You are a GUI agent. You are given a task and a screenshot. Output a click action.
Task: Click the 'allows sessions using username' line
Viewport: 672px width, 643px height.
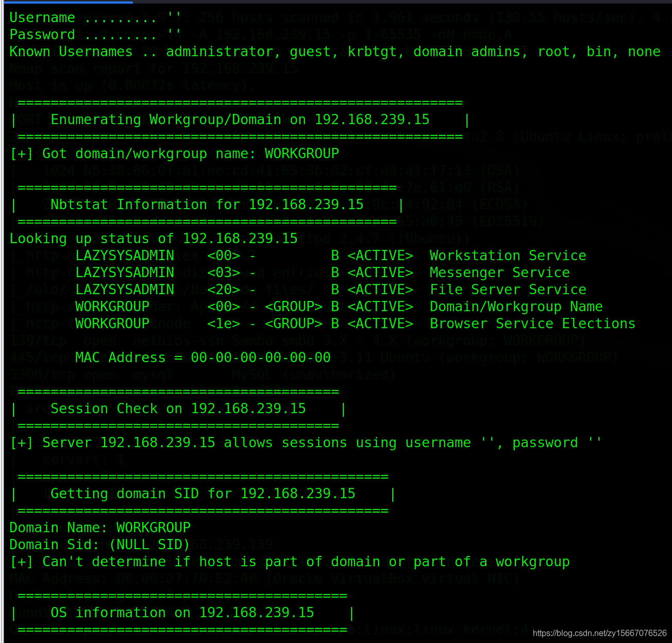click(x=306, y=443)
